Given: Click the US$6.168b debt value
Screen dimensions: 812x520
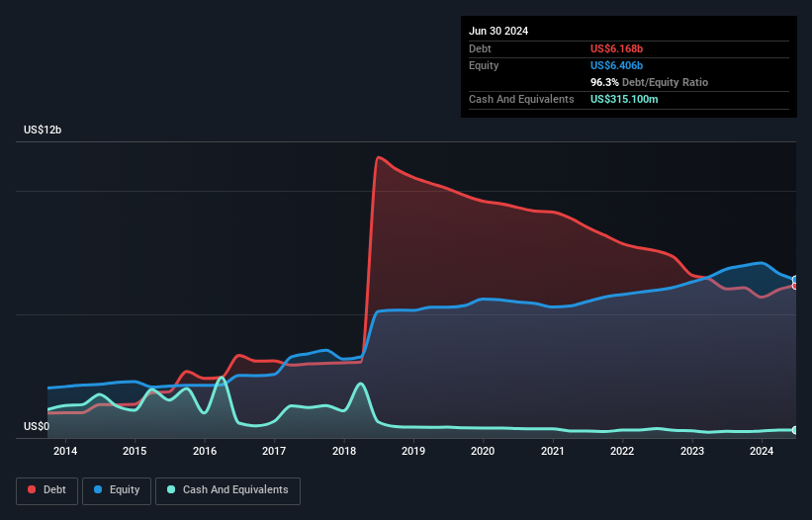Looking at the screenshot, I should [x=616, y=48].
